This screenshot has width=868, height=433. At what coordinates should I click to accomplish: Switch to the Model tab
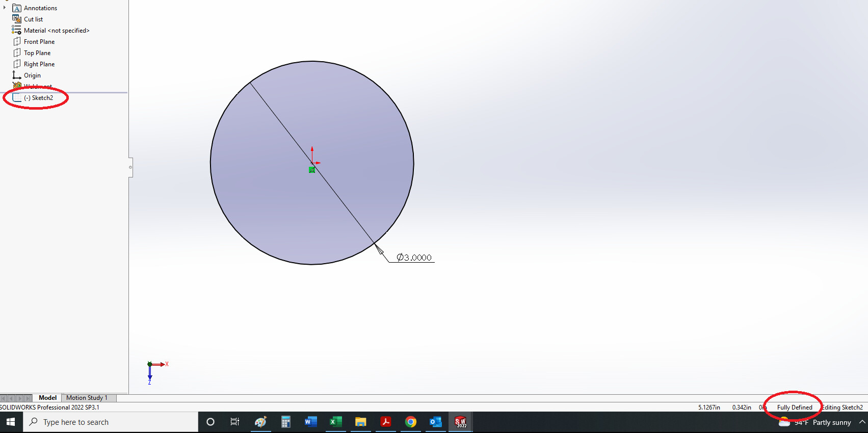coord(47,398)
